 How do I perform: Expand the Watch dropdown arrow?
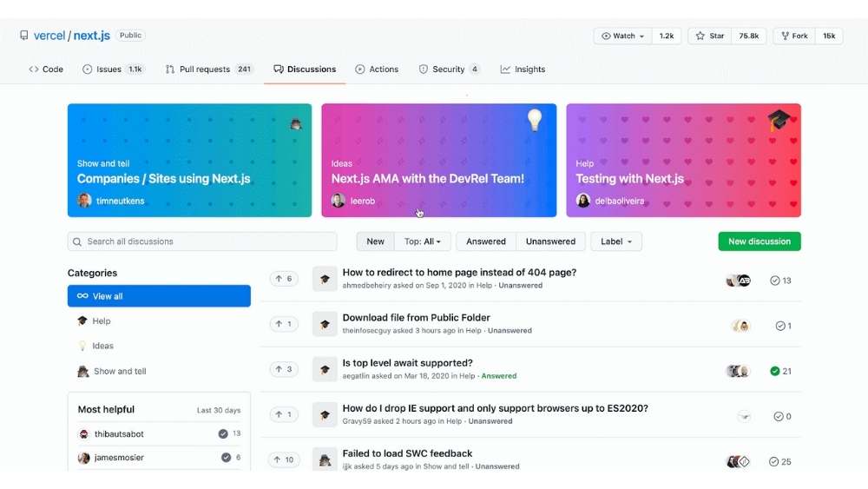point(641,36)
